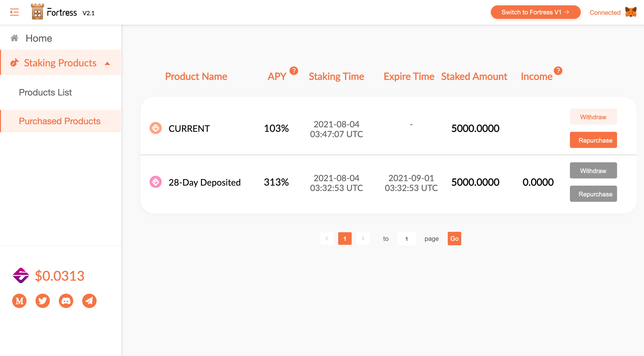Open the APY help question mark

coord(294,71)
